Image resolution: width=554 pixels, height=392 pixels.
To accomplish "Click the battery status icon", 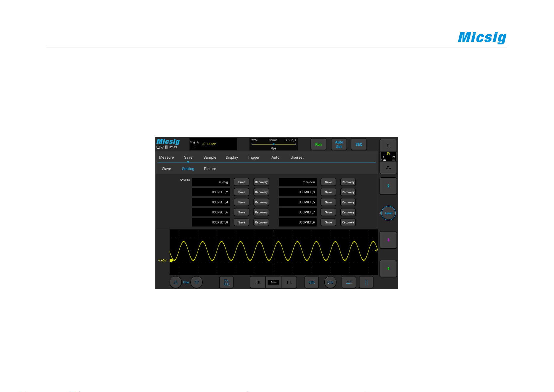I will point(166,147).
